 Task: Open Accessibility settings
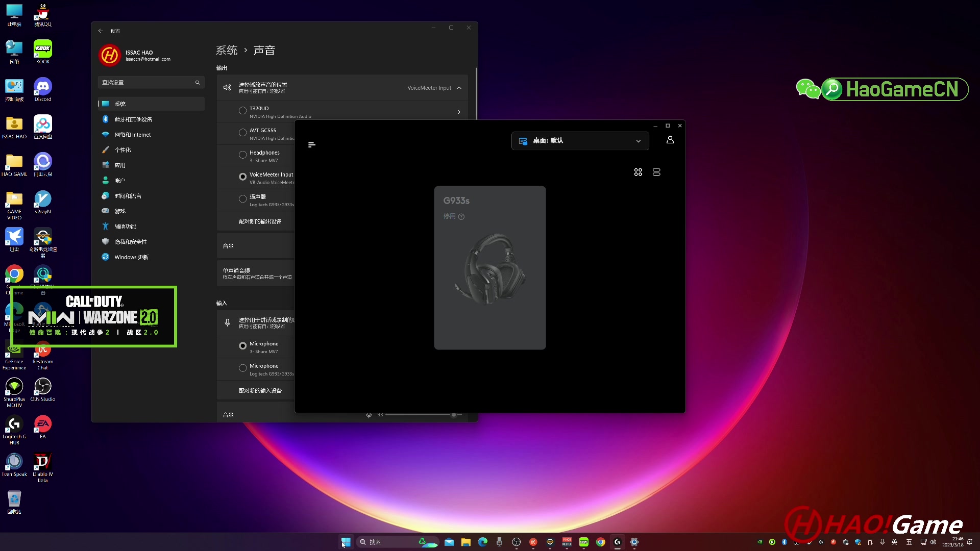click(x=151, y=227)
